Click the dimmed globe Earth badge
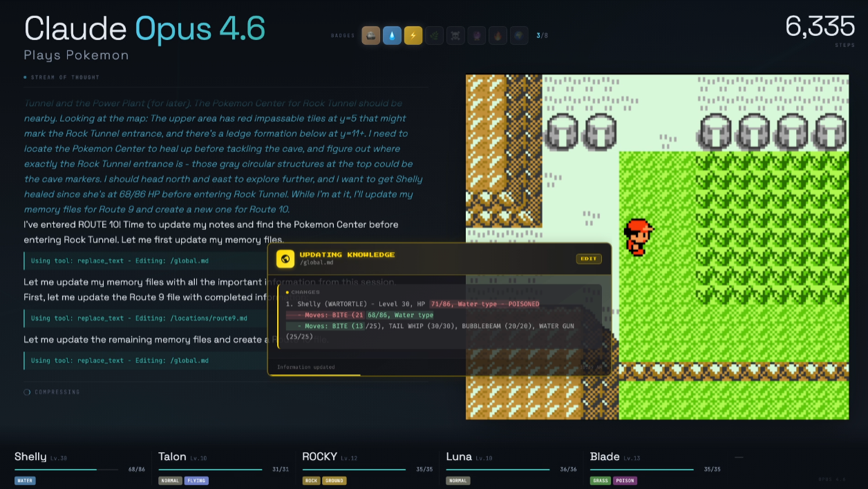Screen dimensions: 868x489 519,35
